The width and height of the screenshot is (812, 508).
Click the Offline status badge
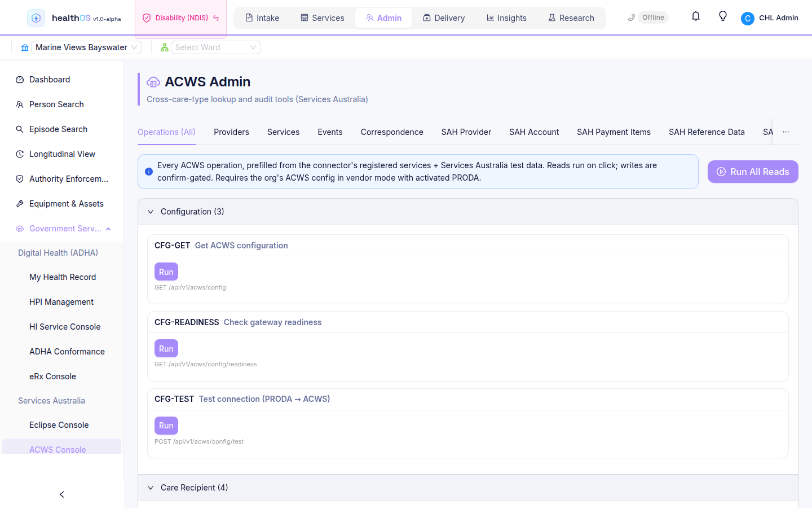653,17
